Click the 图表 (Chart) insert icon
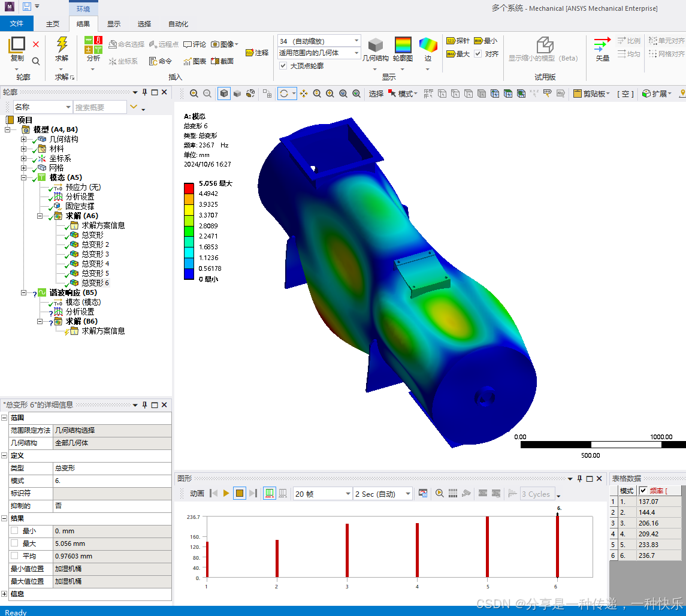This screenshot has height=616, width=686. tap(188, 61)
